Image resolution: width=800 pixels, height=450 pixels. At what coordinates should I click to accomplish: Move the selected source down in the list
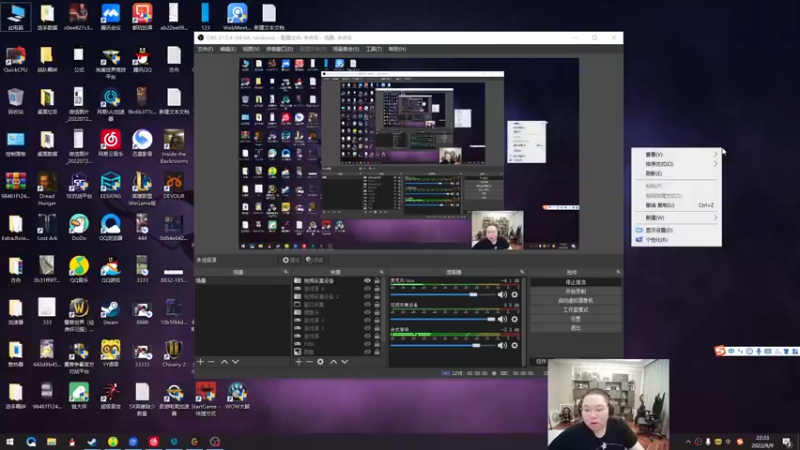tap(345, 362)
